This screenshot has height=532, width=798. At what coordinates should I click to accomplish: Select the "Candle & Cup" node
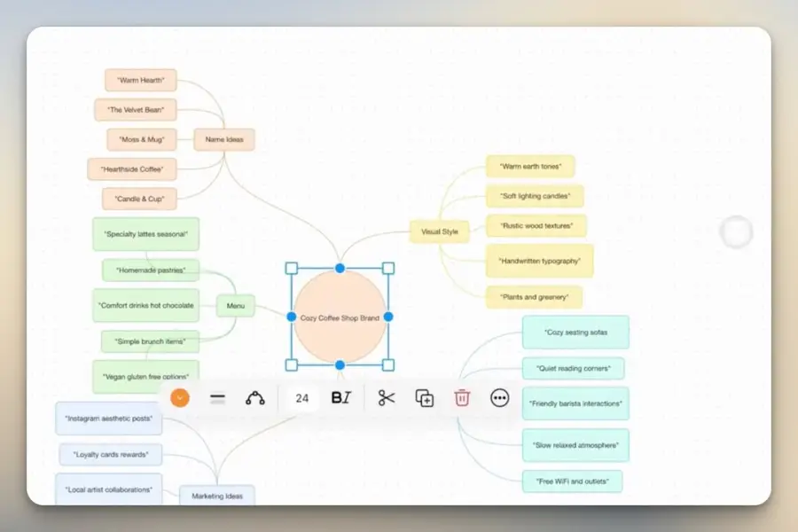(139, 199)
